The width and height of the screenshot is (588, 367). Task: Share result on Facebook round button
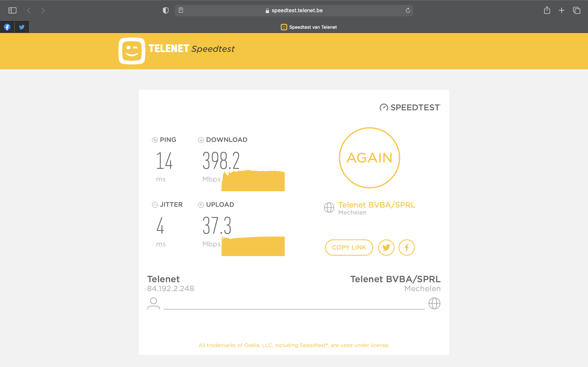[406, 247]
